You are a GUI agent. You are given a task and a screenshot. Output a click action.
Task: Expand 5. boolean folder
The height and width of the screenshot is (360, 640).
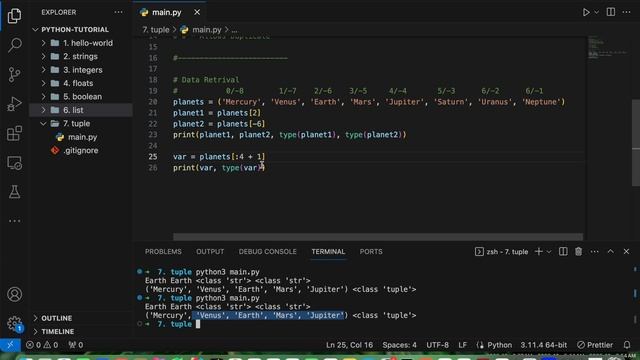81,97
